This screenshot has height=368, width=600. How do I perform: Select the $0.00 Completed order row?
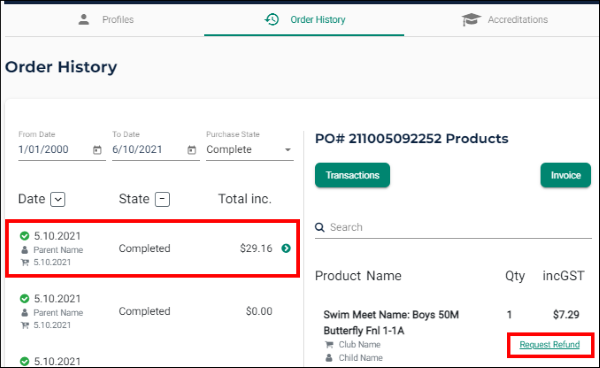[x=152, y=311]
